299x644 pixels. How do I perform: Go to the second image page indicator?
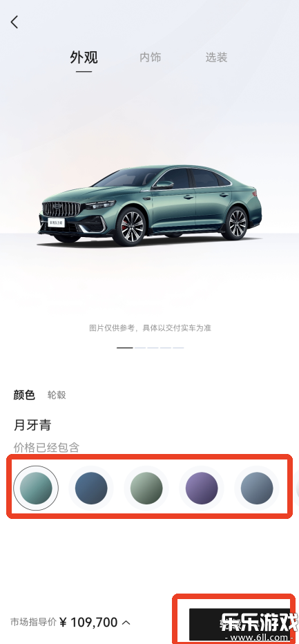tap(140, 348)
